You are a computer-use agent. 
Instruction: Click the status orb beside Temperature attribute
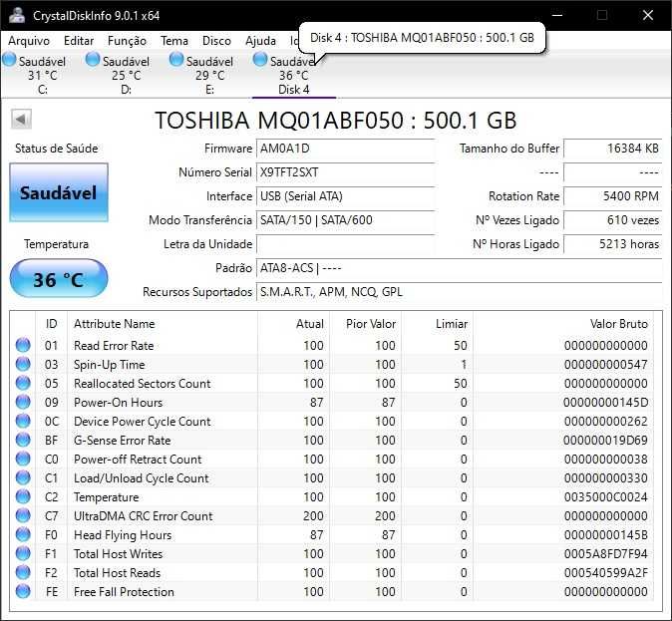point(23,497)
